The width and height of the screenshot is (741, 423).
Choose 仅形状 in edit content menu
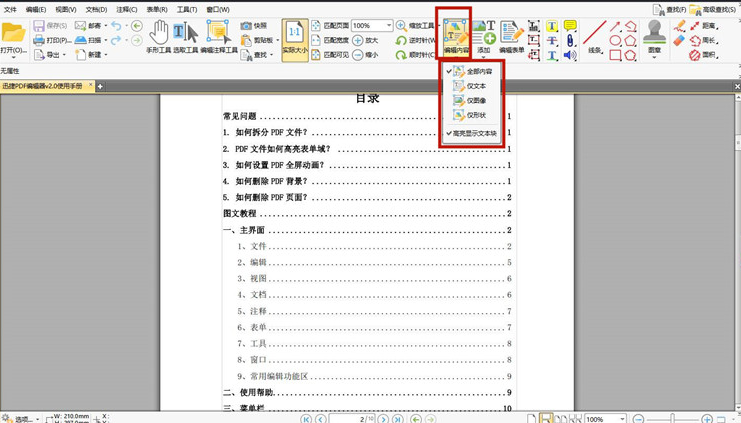coord(471,115)
